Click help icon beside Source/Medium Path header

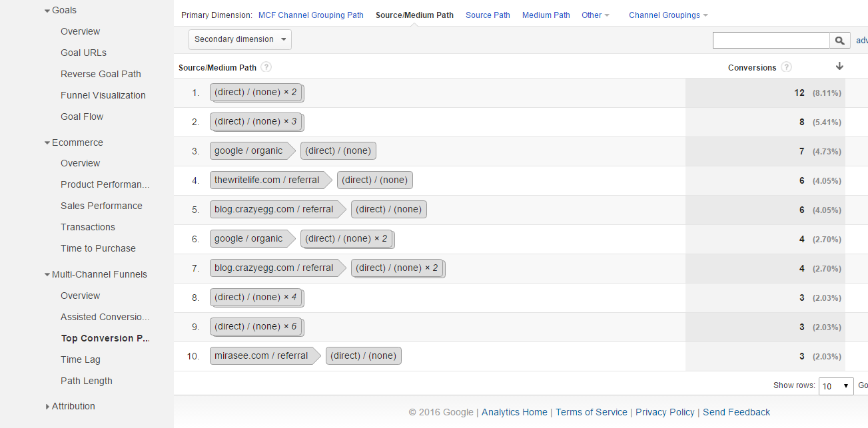point(266,67)
